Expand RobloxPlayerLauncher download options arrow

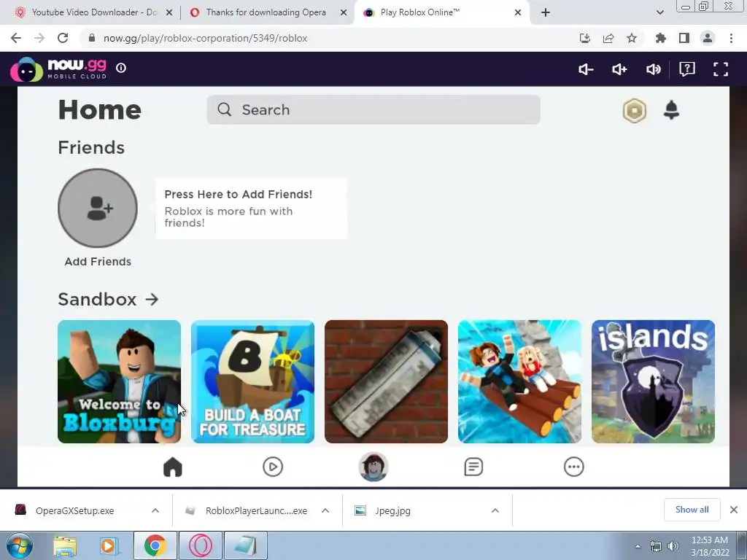coord(325,510)
